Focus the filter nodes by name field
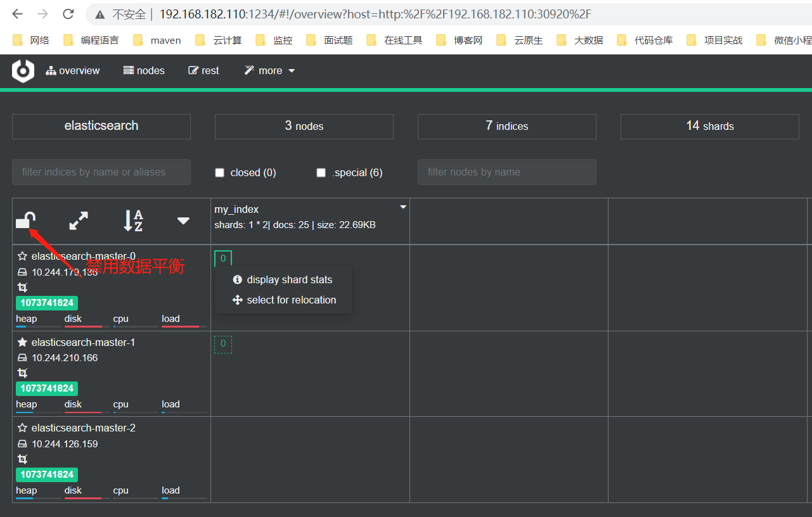The width and height of the screenshot is (812, 517). [507, 172]
